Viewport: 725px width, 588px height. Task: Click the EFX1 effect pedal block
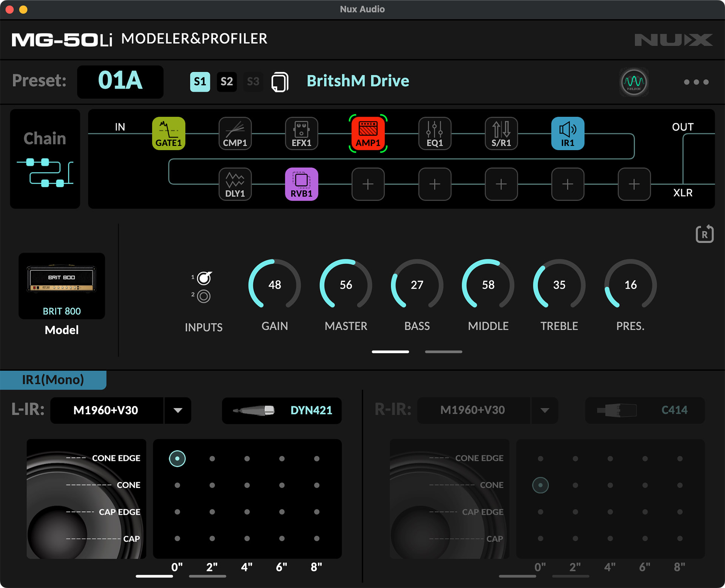click(301, 134)
